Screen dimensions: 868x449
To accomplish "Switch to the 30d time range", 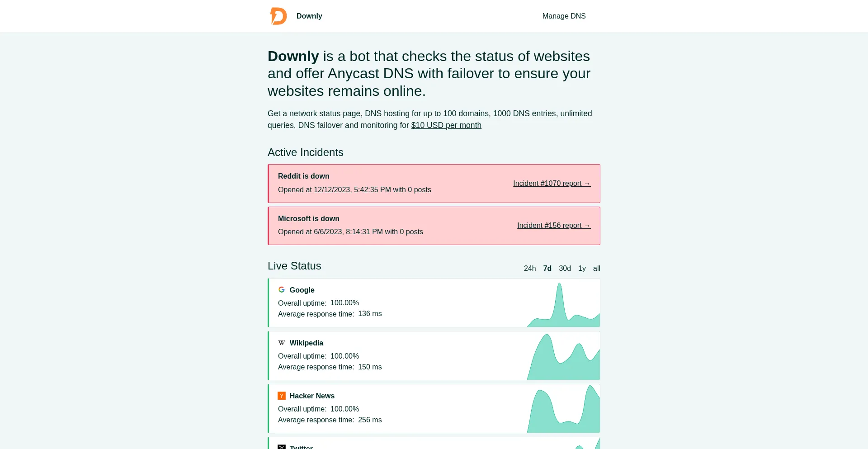I will [565, 269].
